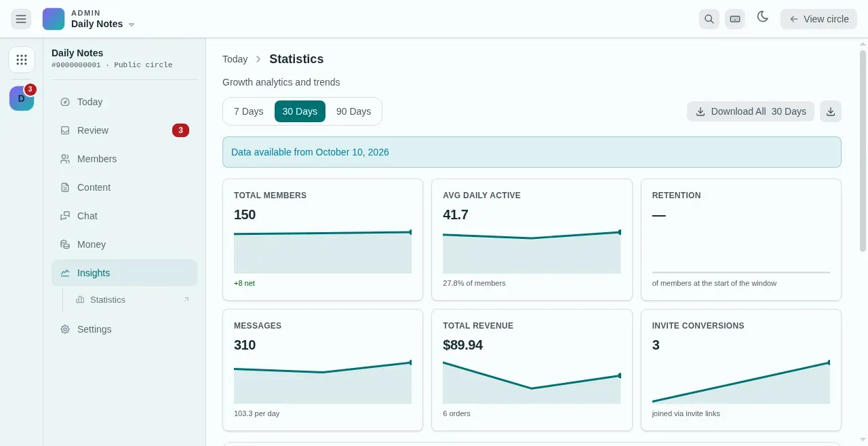Screen dimensions: 868x446
Task: Click the Data available from October 10 banner
Action: pos(532,152)
